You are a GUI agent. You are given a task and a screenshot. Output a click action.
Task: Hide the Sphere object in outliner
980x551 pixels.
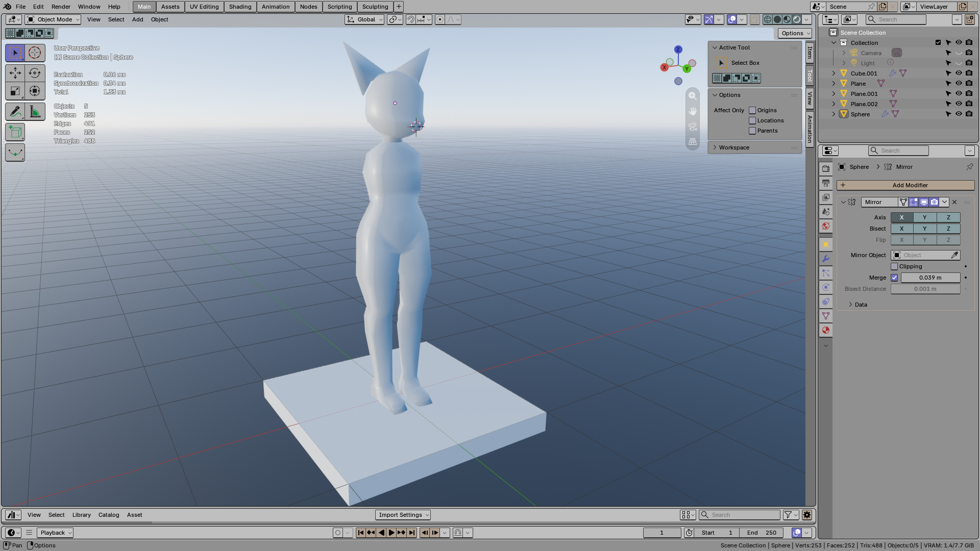click(x=959, y=114)
